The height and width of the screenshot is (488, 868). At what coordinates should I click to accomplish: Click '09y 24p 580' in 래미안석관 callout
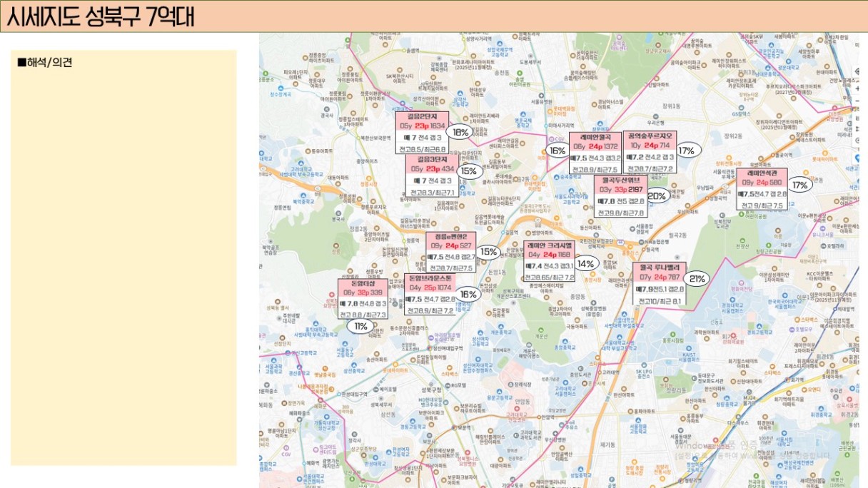pyautogui.click(x=762, y=183)
